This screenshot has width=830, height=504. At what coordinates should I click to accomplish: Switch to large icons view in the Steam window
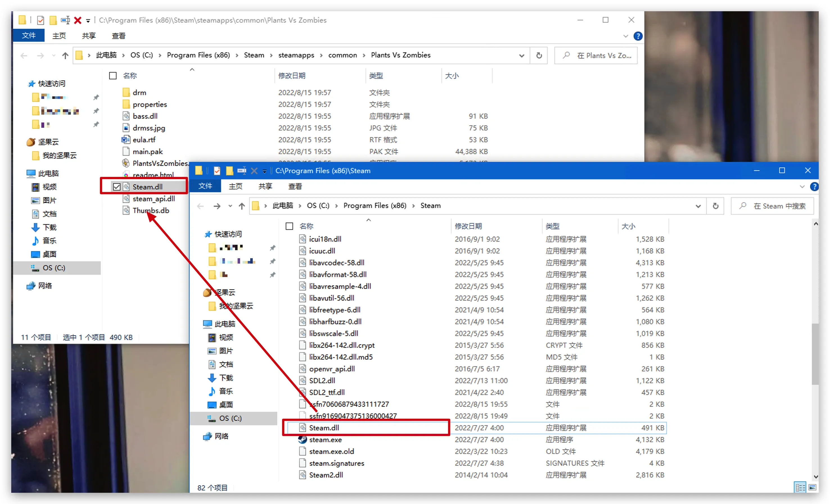pyautogui.click(x=812, y=487)
